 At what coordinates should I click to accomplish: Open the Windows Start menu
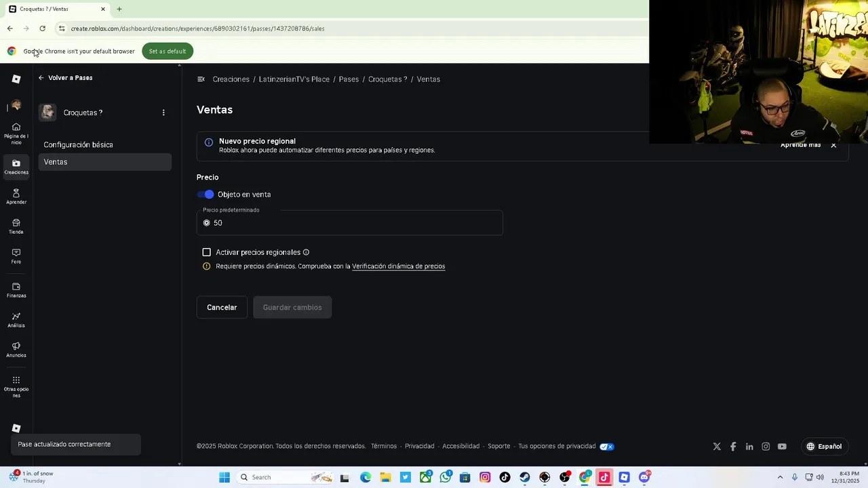pyautogui.click(x=224, y=477)
